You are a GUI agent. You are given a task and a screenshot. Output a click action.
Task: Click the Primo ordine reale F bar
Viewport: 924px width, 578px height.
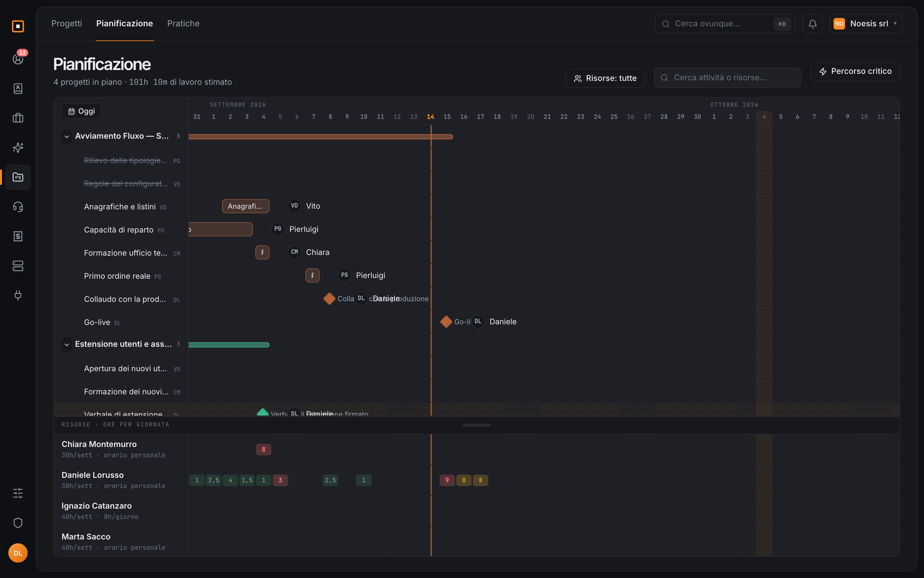[312, 276]
